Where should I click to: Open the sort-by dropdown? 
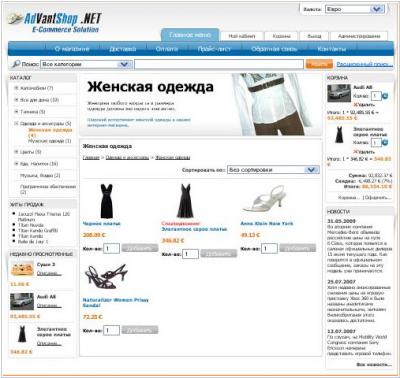click(x=273, y=170)
